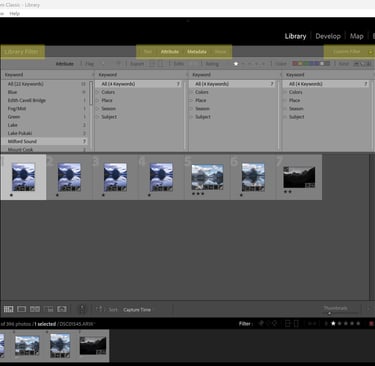Select None in Library Filter bar

point(220,52)
